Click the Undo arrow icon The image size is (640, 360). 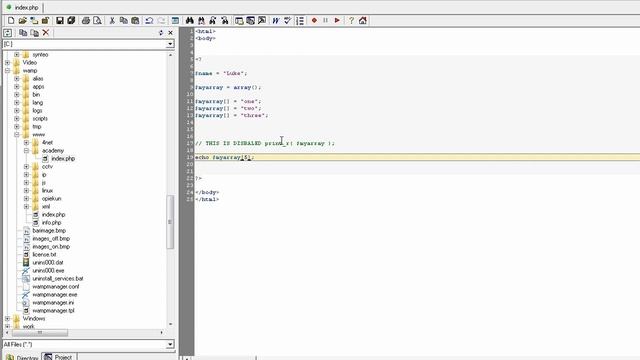[x=149, y=20]
